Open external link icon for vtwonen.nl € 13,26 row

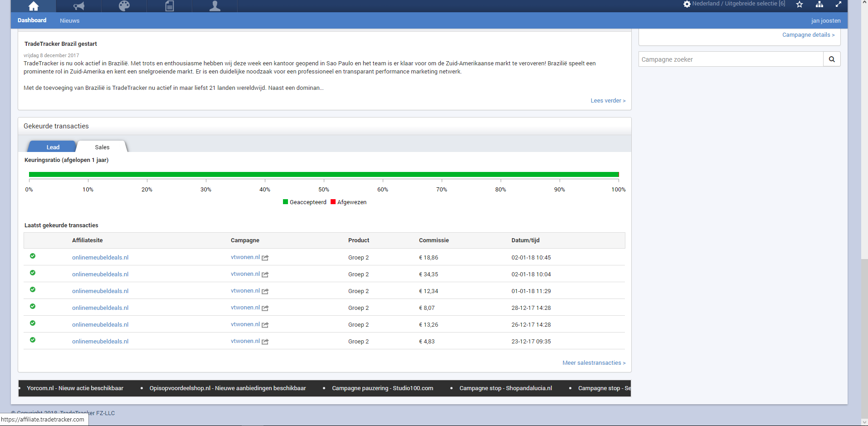265,325
